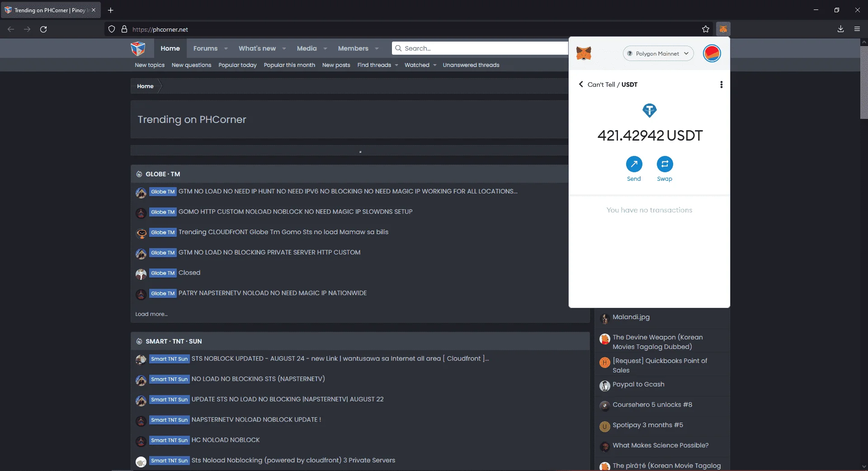868x471 pixels.
Task: Open Unanswered threads
Action: click(x=471, y=65)
